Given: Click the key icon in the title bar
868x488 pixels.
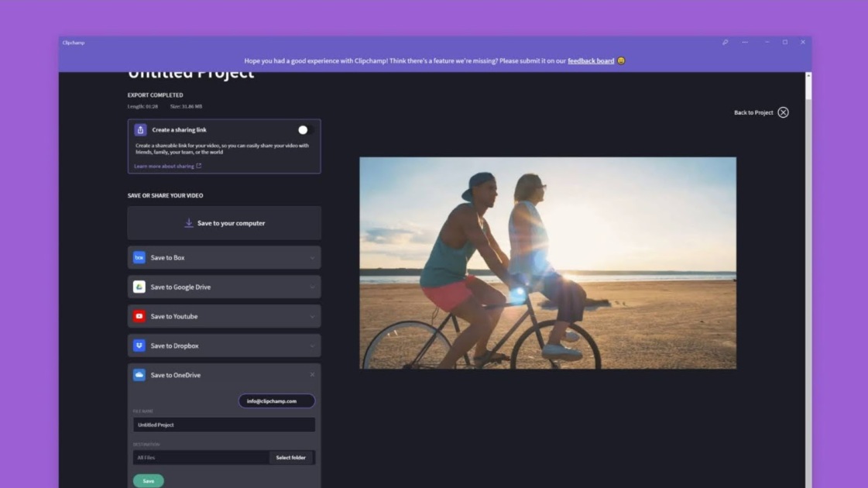Looking at the screenshot, I should click(726, 43).
